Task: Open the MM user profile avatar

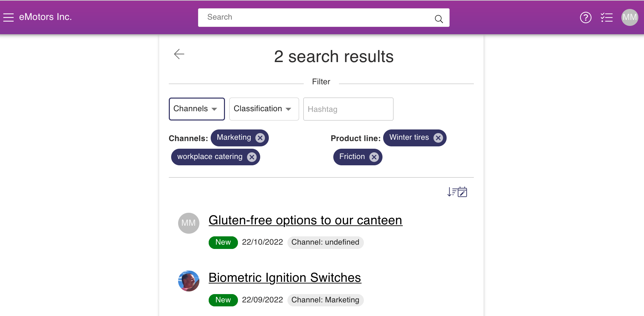Action: point(630,17)
